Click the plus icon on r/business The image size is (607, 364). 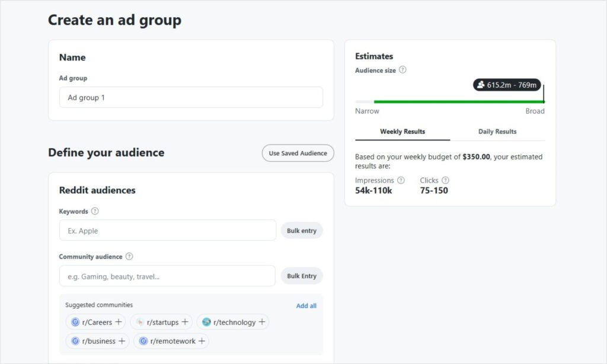click(122, 341)
